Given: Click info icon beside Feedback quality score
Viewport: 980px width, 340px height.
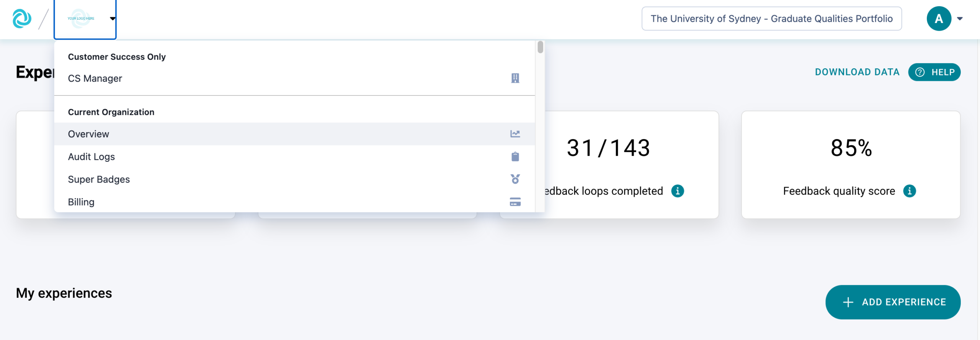Looking at the screenshot, I should [909, 191].
